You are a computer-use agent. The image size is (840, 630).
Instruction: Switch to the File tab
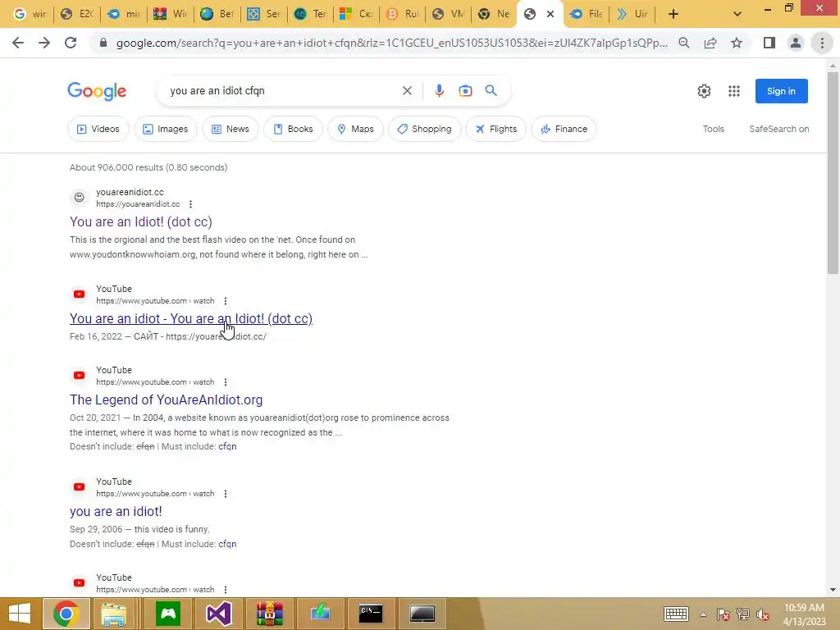pyautogui.click(x=587, y=14)
